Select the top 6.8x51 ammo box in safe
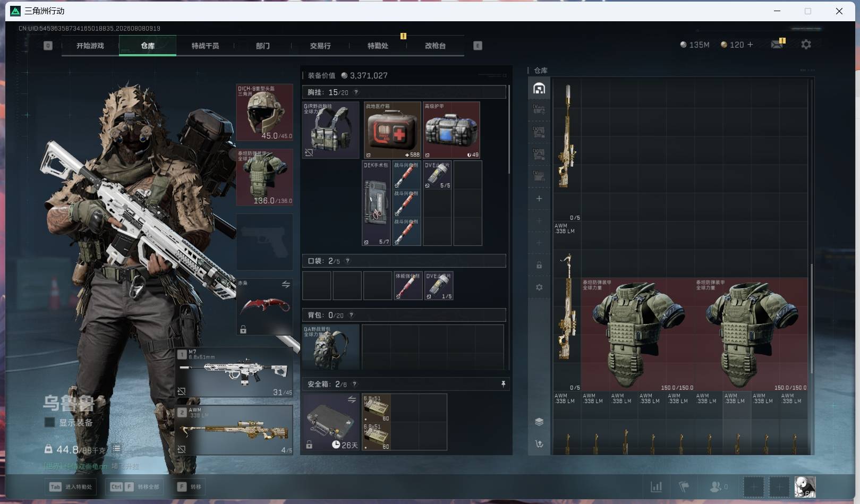Viewport: 860px width, 504px height. click(376, 408)
